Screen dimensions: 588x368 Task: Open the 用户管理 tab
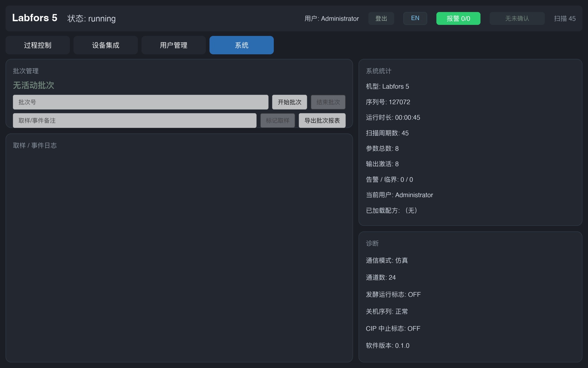tap(173, 45)
